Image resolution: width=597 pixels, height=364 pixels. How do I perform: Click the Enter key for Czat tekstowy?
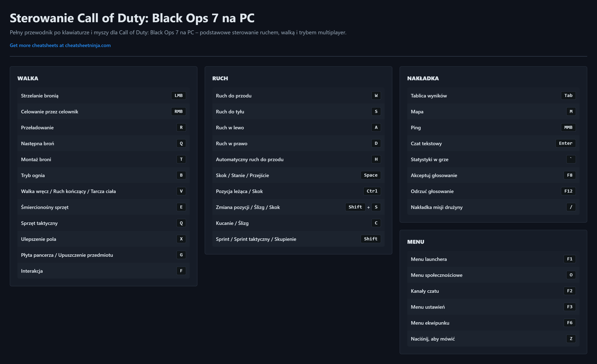[x=565, y=143]
